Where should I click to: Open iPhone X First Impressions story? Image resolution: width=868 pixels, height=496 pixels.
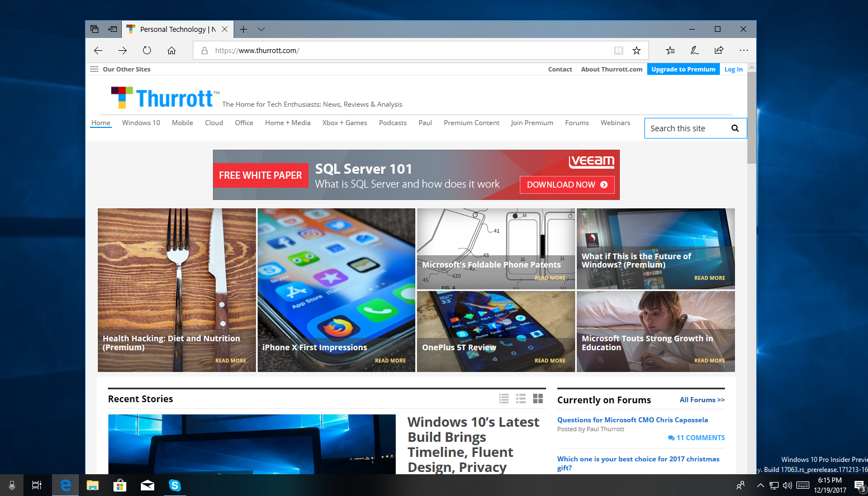point(336,290)
